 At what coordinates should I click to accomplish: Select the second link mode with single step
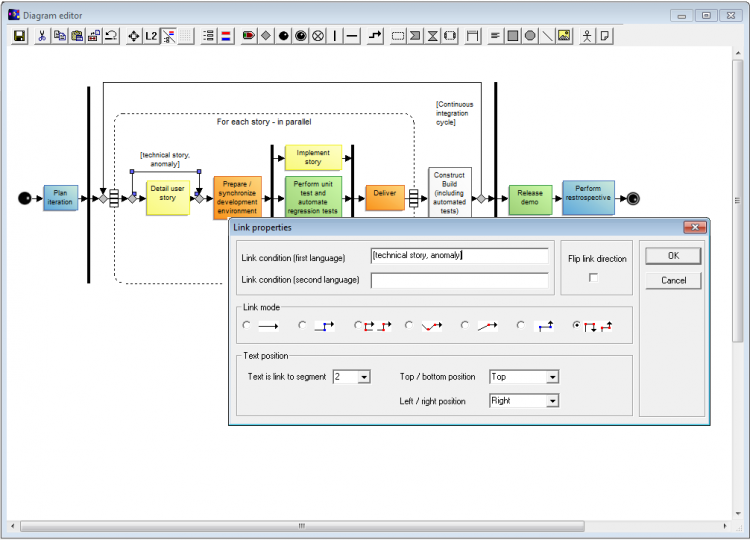(302, 325)
